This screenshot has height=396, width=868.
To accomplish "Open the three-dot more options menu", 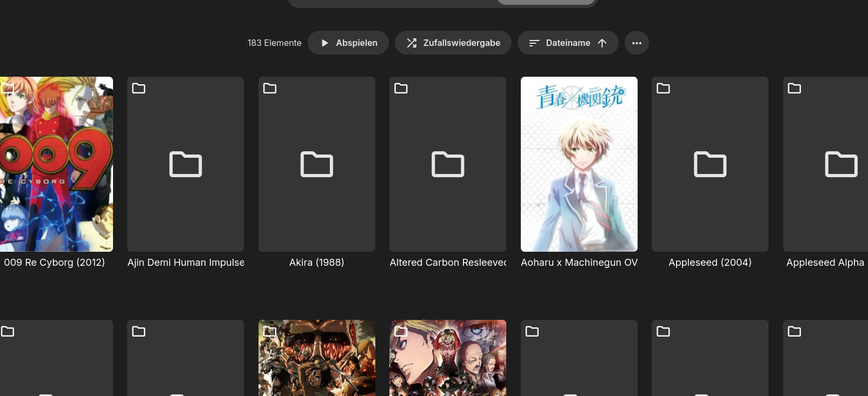I will (637, 43).
